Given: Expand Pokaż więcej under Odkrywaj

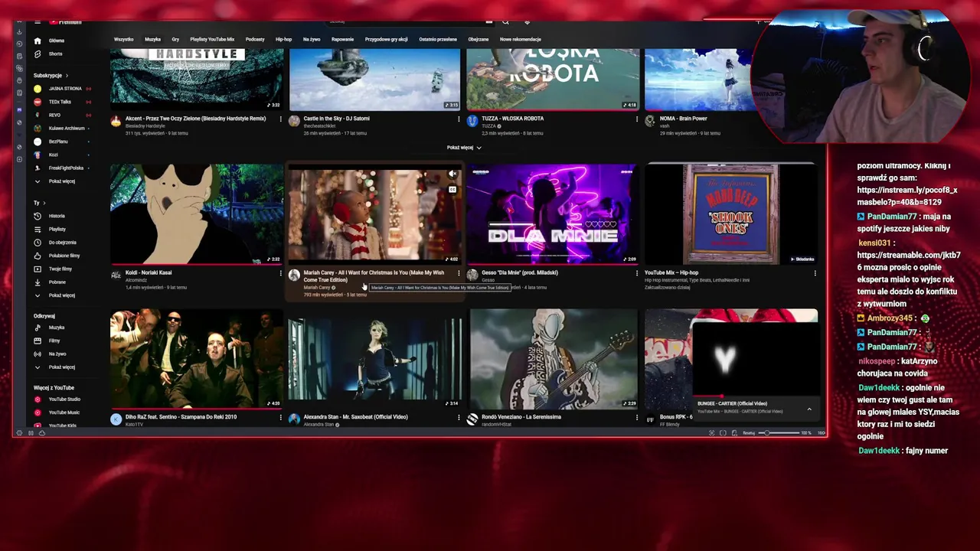Looking at the screenshot, I should click(x=55, y=367).
